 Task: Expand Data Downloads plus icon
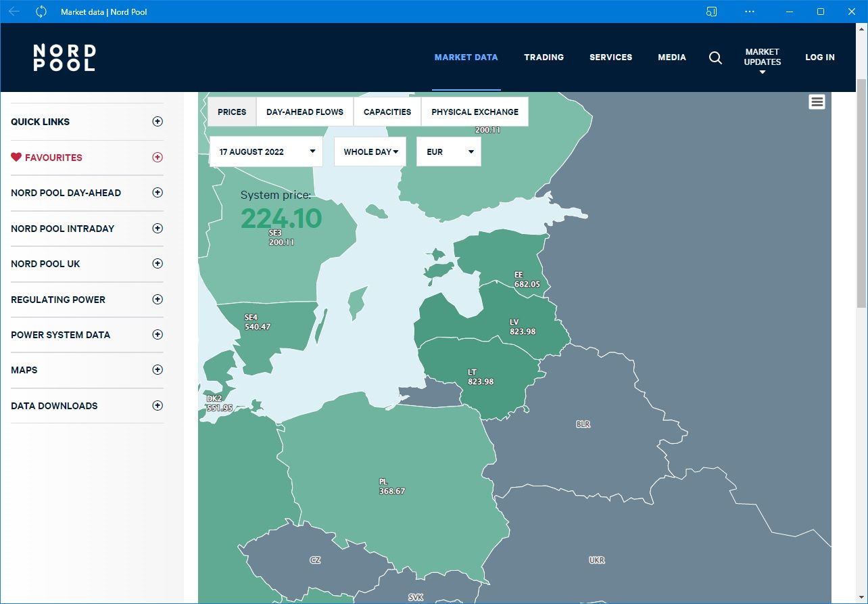tap(158, 406)
